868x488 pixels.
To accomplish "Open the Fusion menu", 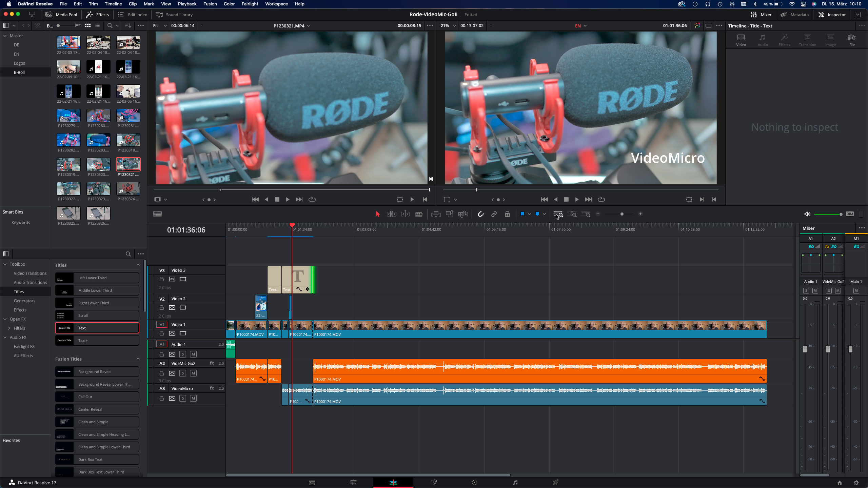I will (x=210, y=4).
